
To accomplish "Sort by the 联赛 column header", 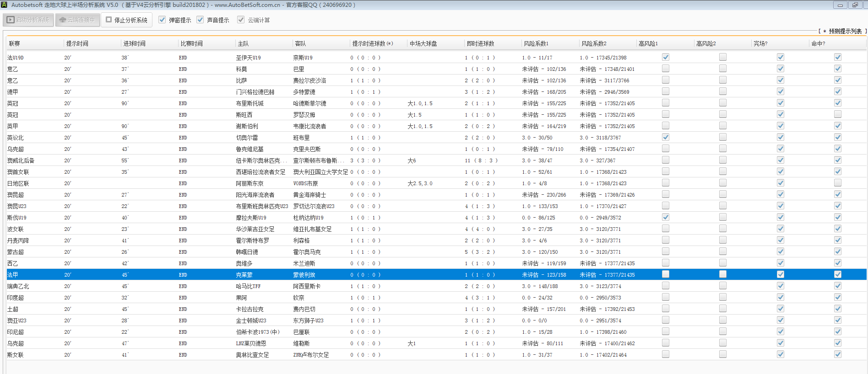I will click(15, 43).
